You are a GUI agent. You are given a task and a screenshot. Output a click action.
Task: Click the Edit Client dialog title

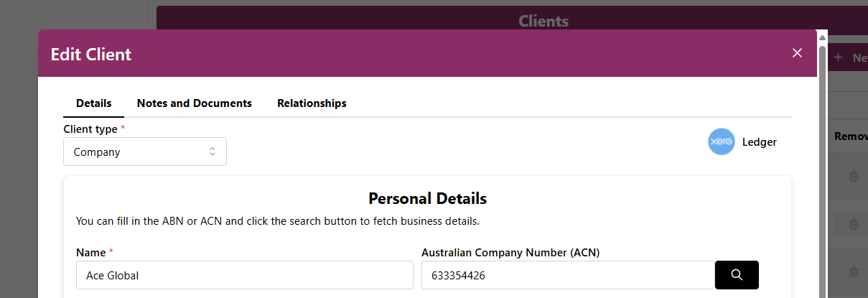point(91,54)
